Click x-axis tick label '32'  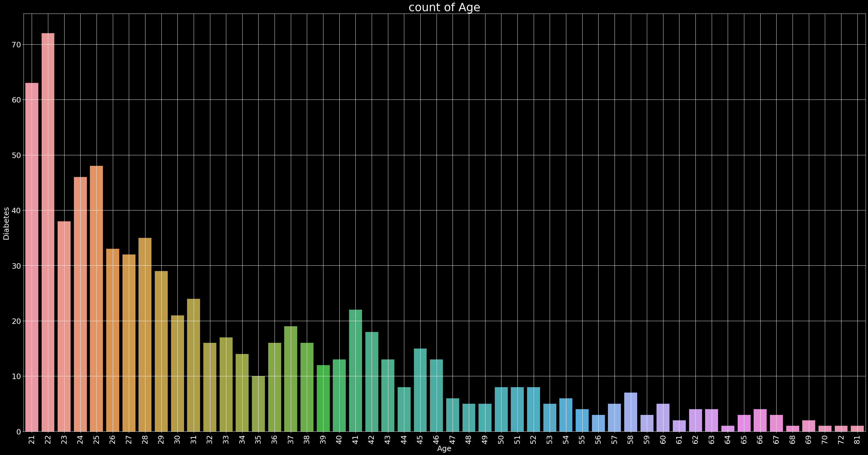point(210,439)
